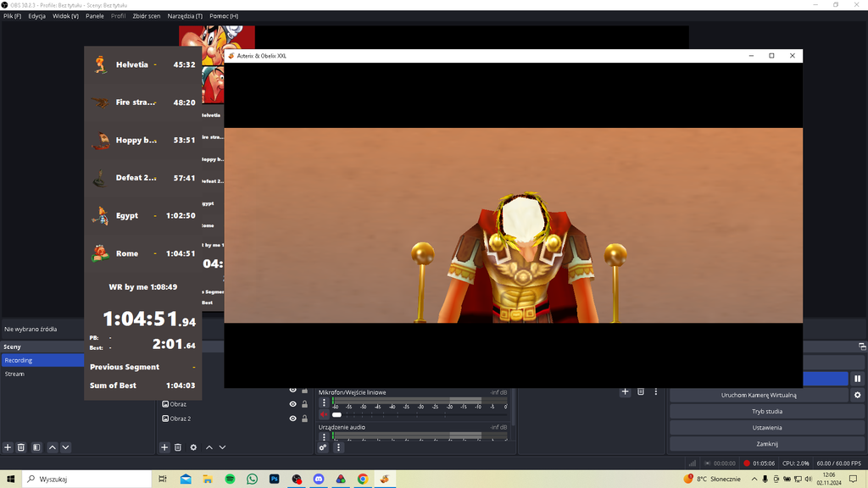Open WhatsApp from the taskbar

(x=253, y=480)
